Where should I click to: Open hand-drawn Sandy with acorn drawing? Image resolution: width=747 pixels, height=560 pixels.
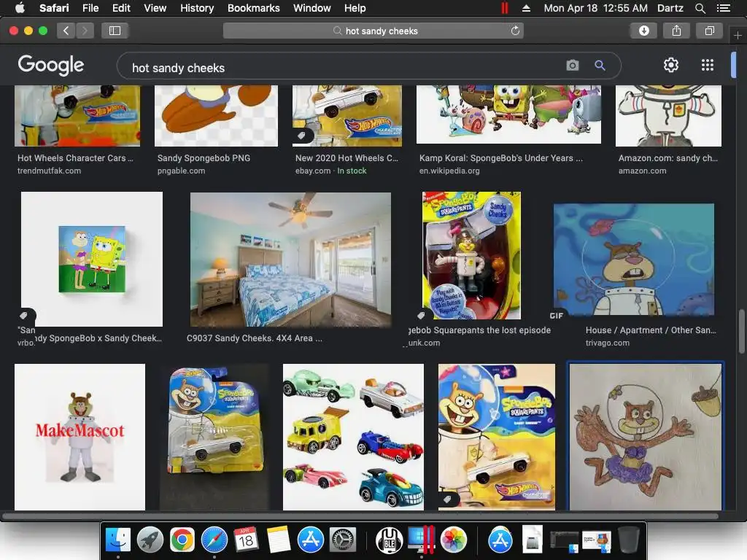[x=646, y=437]
